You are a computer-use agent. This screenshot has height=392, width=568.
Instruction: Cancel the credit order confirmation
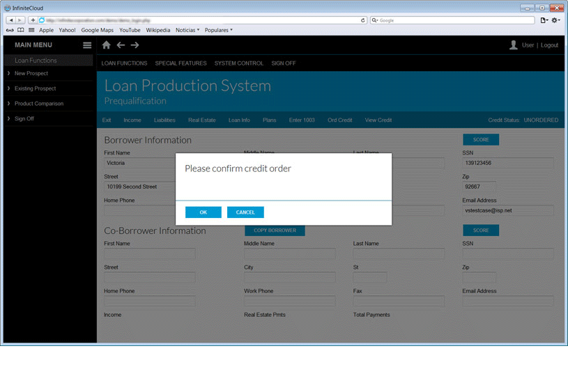pos(245,212)
